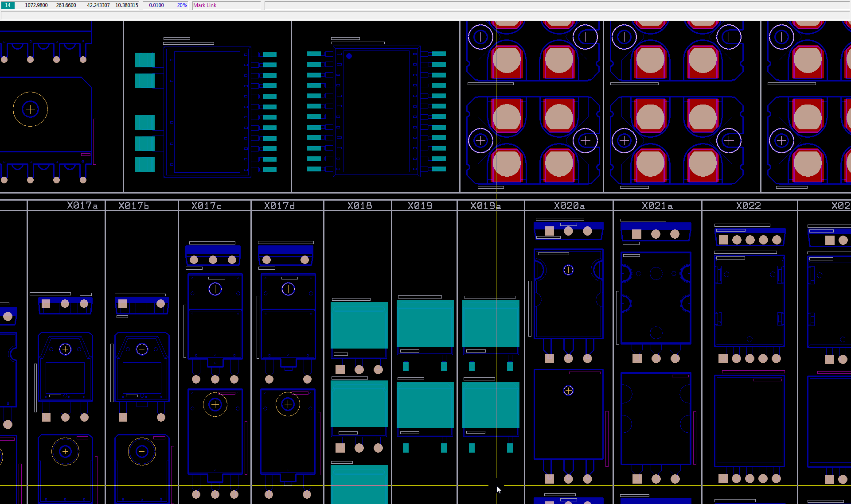This screenshot has height=504, width=851.
Task: Click the top package outline in the X022 column
Action: click(750, 301)
